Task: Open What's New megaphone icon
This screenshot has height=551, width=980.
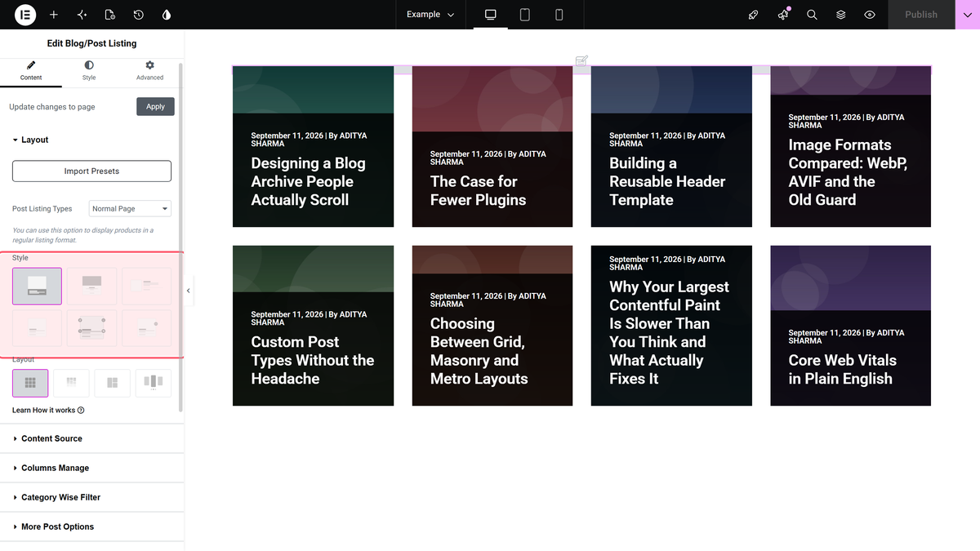Action: 783,15
